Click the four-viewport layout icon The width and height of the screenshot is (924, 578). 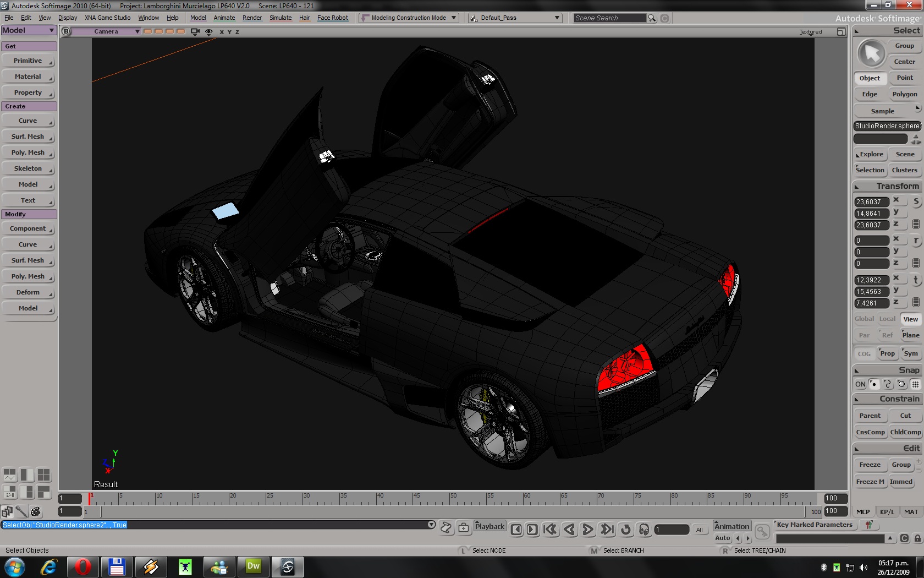tap(44, 475)
